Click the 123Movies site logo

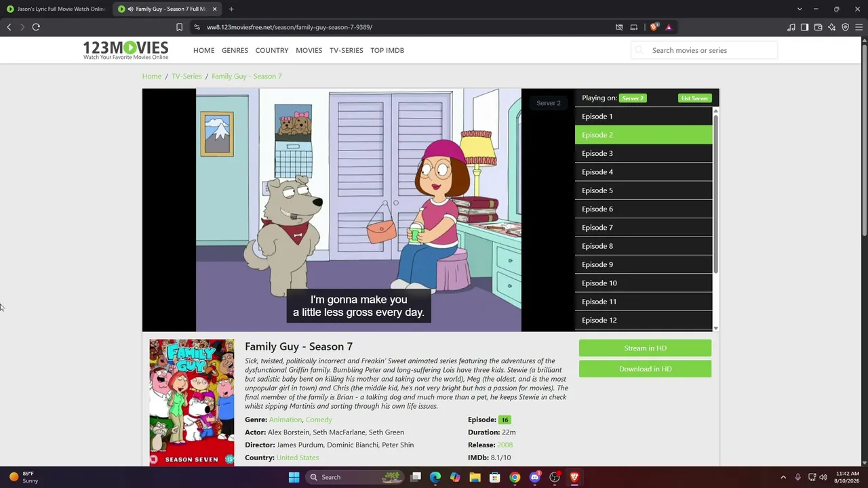pyautogui.click(x=125, y=50)
